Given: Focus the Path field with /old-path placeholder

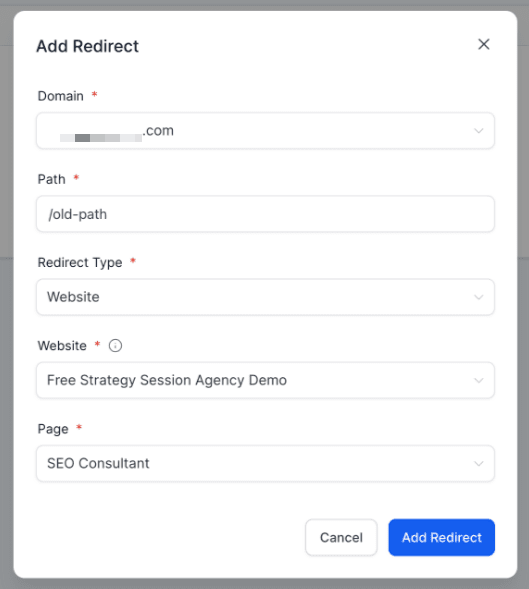Looking at the screenshot, I should click(x=265, y=214).
